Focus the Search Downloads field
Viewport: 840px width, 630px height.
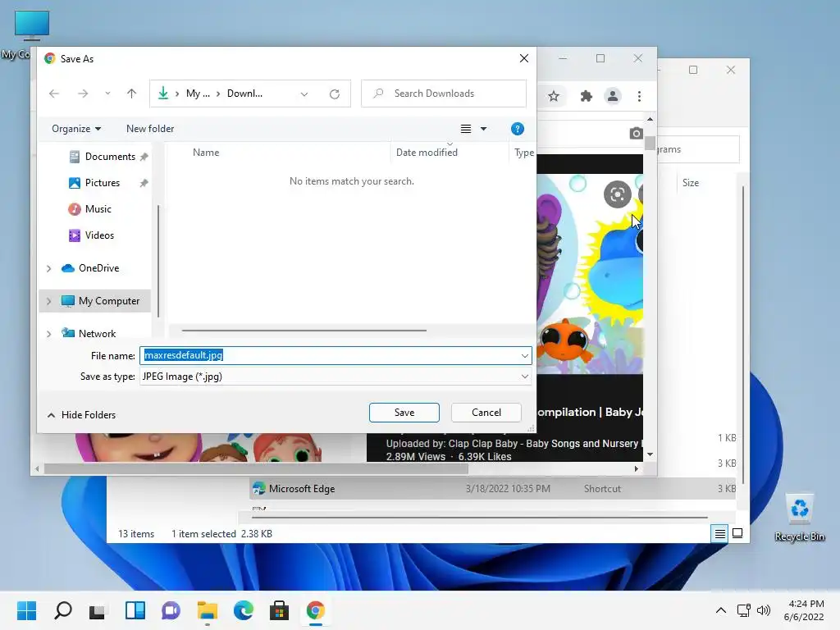[444, 94]
